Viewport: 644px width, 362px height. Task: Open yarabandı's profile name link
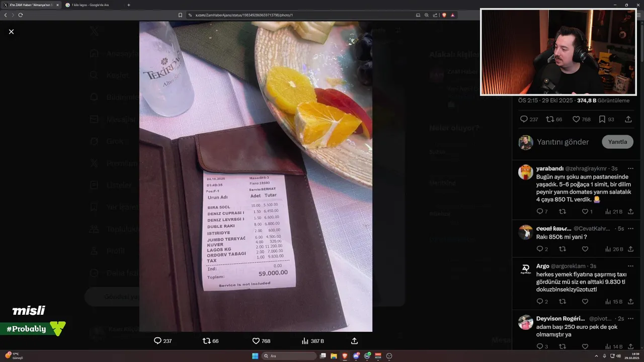549,168
